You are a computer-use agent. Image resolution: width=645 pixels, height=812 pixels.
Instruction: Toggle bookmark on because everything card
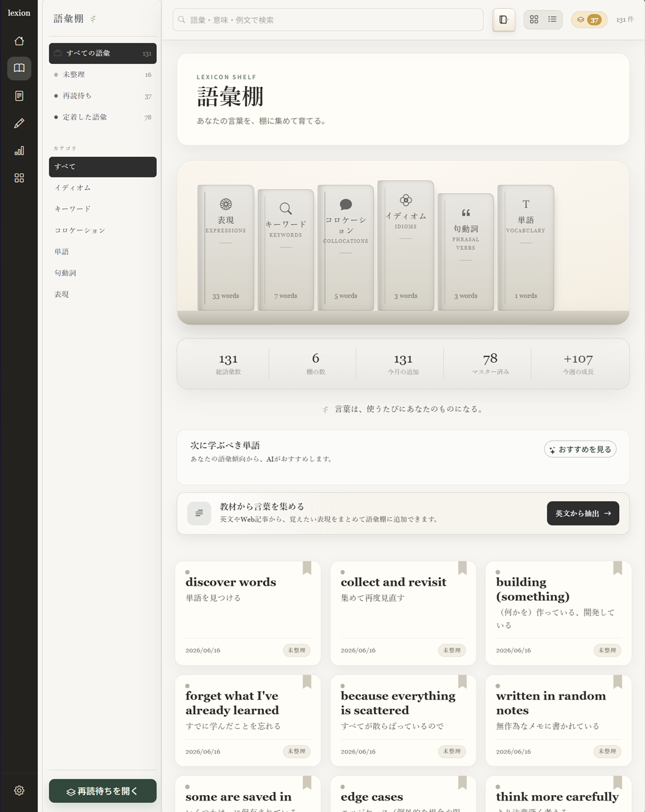[x=462, y=682]
